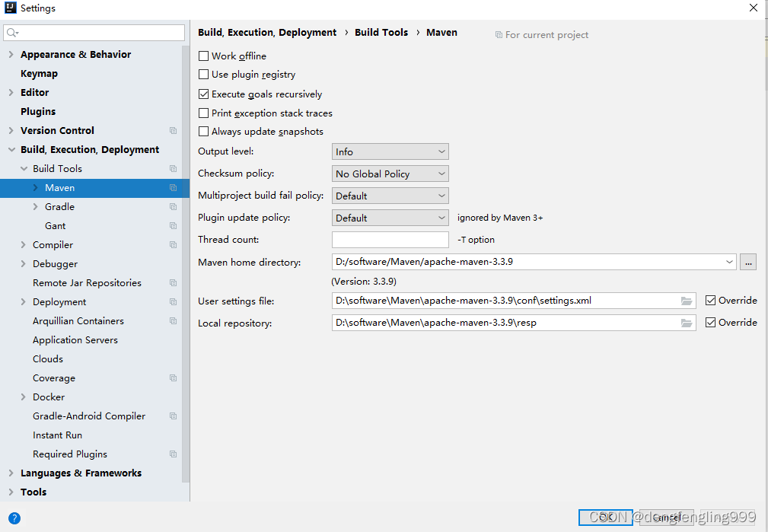Click the project-level icon next to Arquillian Containers
This screenshot has height=532, width=768.
[173, 321]
